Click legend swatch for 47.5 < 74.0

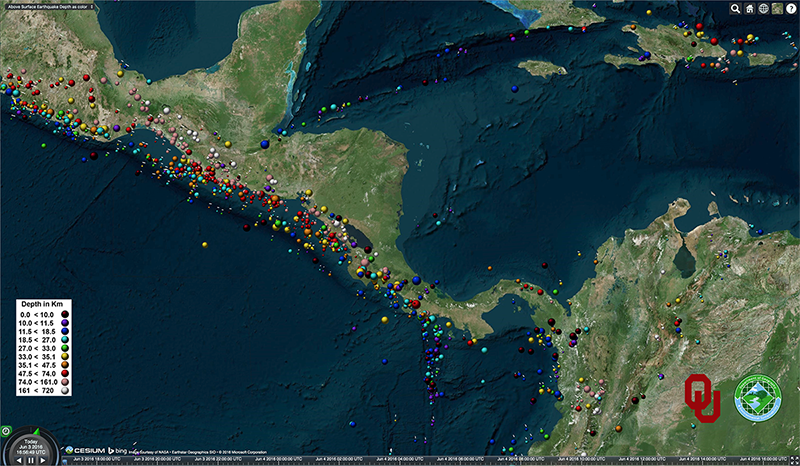click(x=65, y=374)
